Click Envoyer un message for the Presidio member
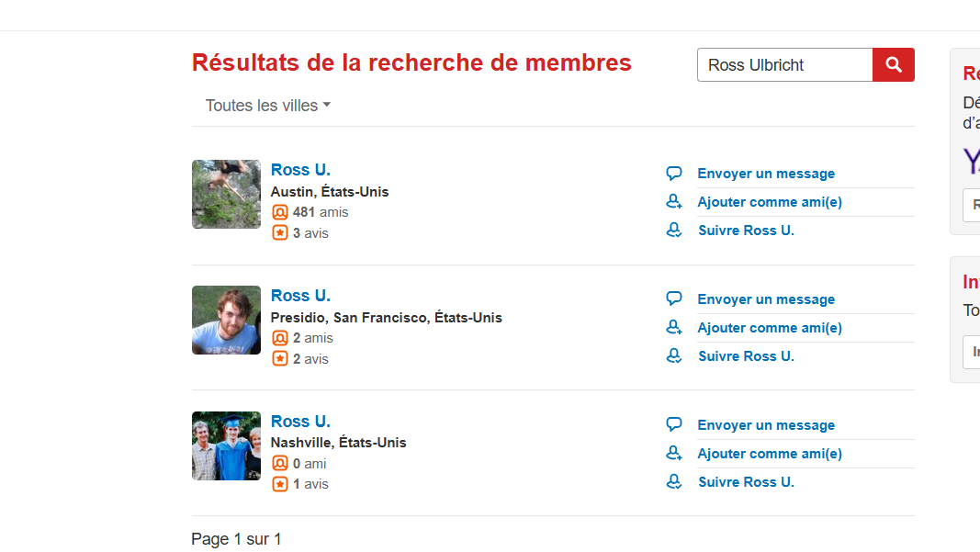The height and width of the screenshot is (552, 980). [x=765, y=299]
